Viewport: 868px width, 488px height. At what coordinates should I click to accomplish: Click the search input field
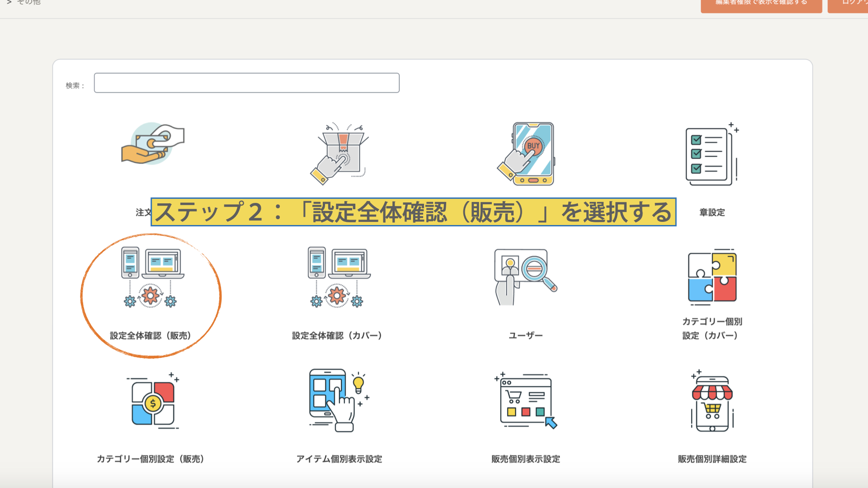(246, 83)
